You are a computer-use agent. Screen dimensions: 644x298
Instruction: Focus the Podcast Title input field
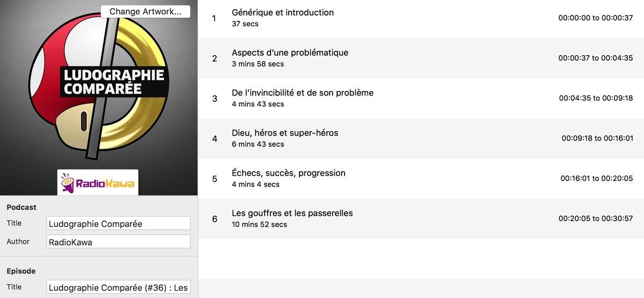(119, 223)
